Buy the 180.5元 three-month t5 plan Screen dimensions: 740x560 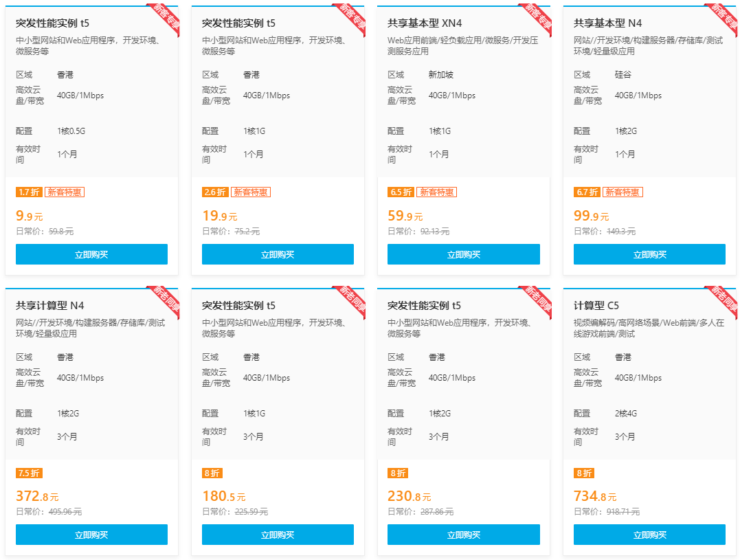(x=278, y=535)
